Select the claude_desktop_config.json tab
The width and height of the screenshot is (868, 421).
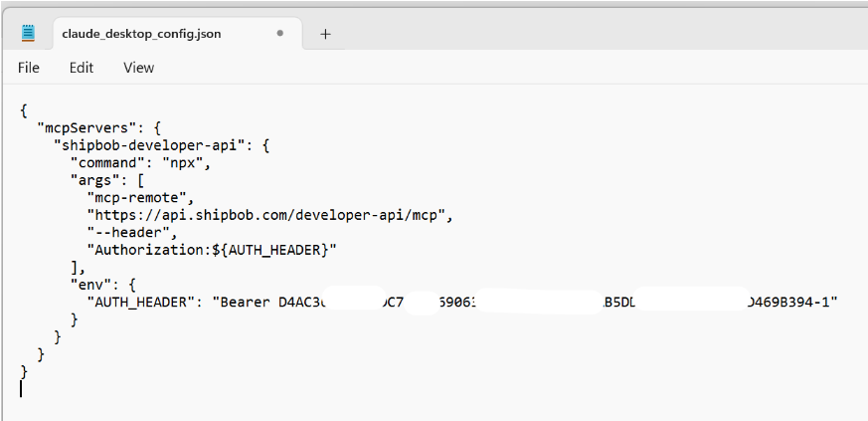click(178, 34)
